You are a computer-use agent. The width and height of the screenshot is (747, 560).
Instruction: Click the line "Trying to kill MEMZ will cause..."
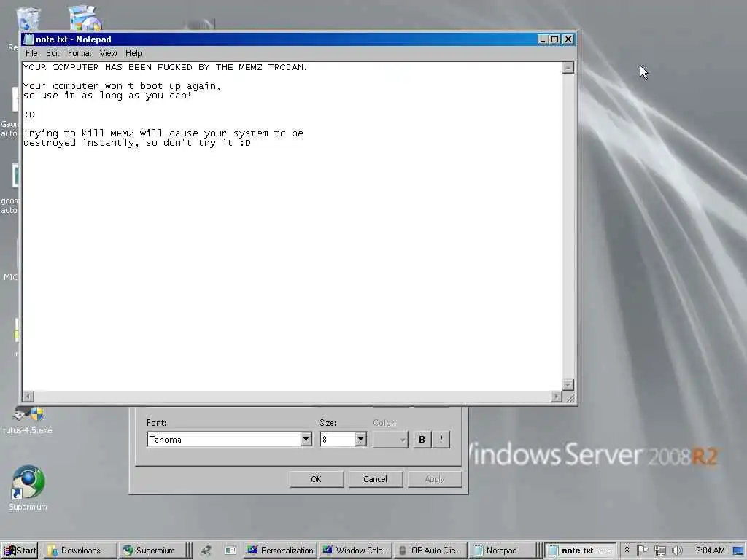click(x=163, y=133)
